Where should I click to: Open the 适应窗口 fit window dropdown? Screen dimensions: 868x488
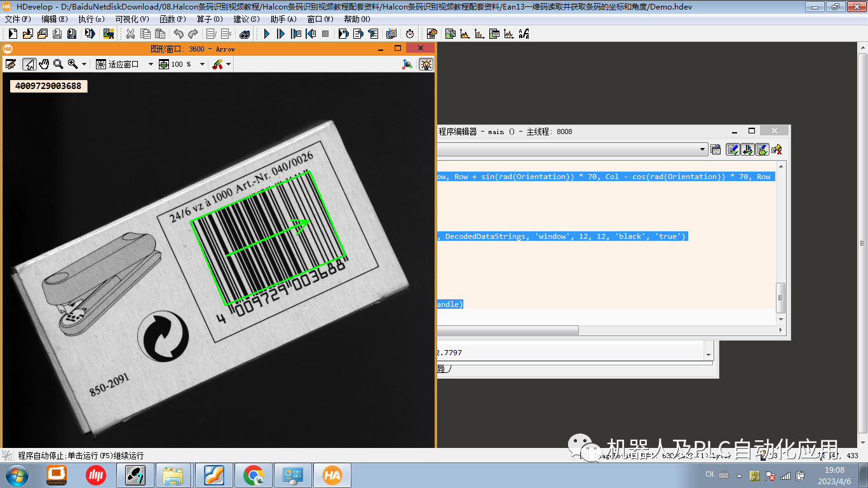coord(151,64)
